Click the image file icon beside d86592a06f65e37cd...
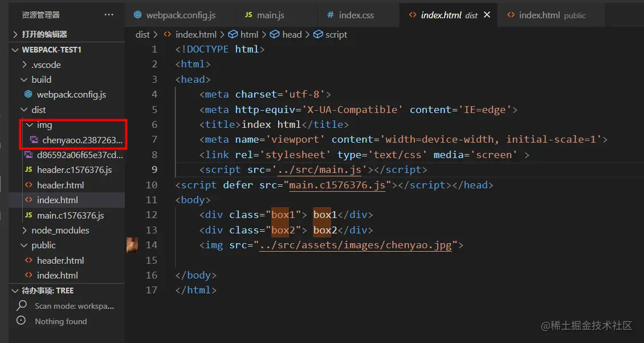644x343 pixels. pyautogui.click(x=28, y=155)
